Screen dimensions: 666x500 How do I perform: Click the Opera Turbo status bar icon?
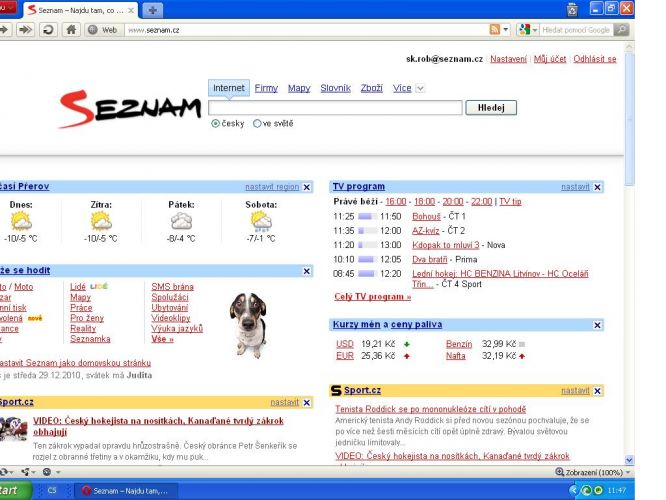tap(47, 472)
